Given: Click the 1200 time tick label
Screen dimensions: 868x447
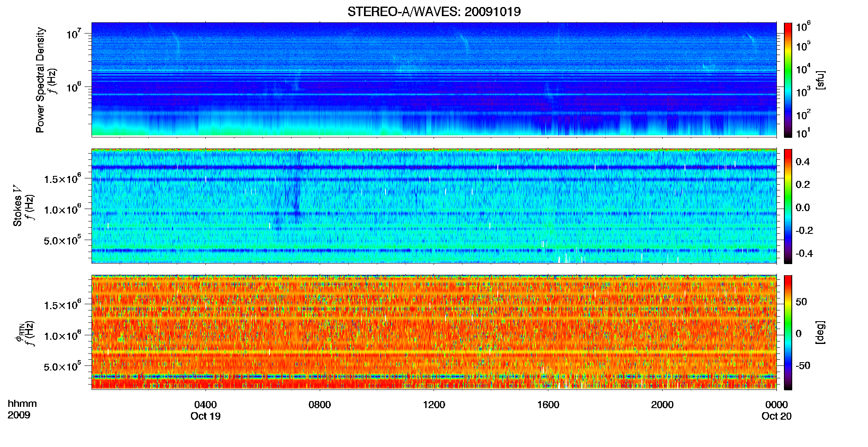Looking at the screenshot, I should [434, 405].
